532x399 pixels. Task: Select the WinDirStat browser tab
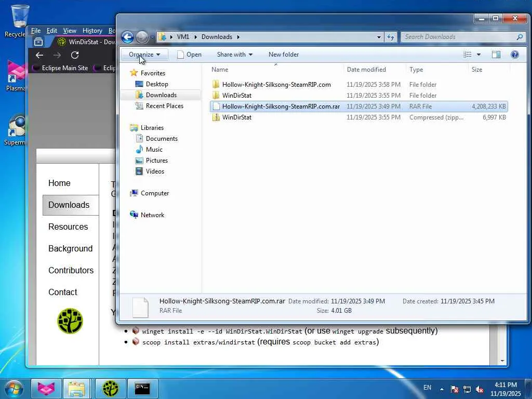(x=85, y=42)
